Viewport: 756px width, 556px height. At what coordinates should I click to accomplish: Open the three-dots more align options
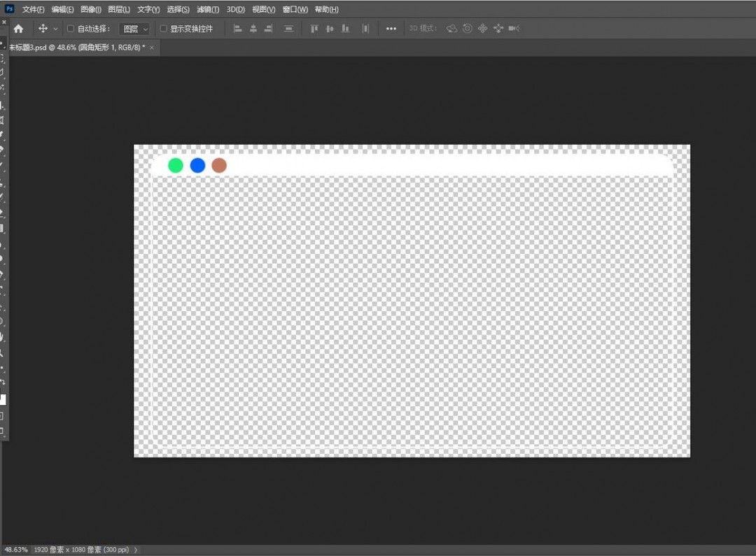pyautogui.click(x=391, y=29)
